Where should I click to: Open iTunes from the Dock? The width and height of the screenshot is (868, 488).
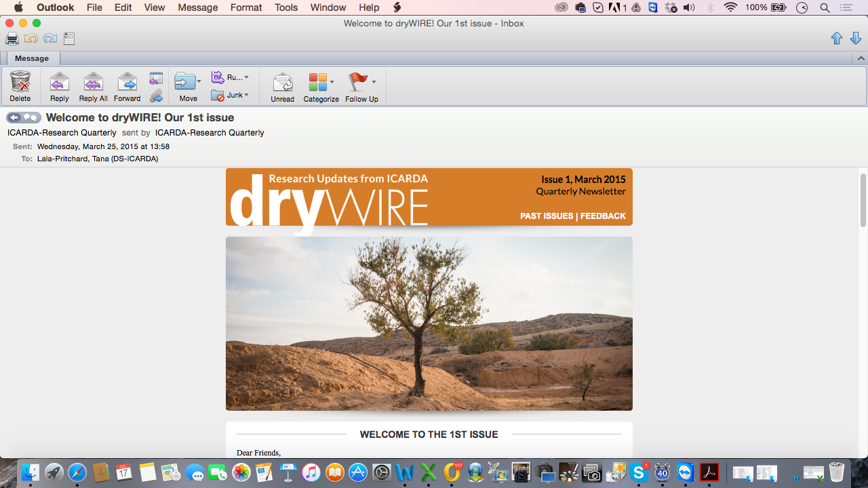[x=311, y=472]
